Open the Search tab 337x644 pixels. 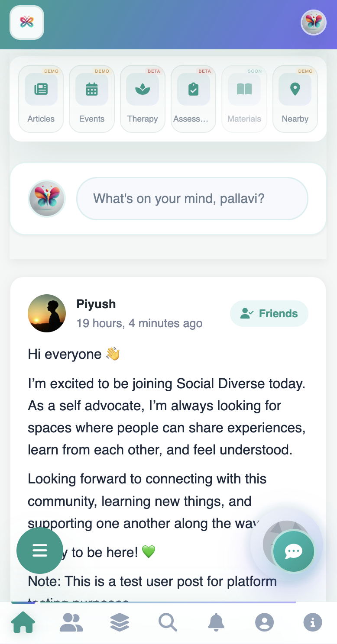tap(168, 622)
